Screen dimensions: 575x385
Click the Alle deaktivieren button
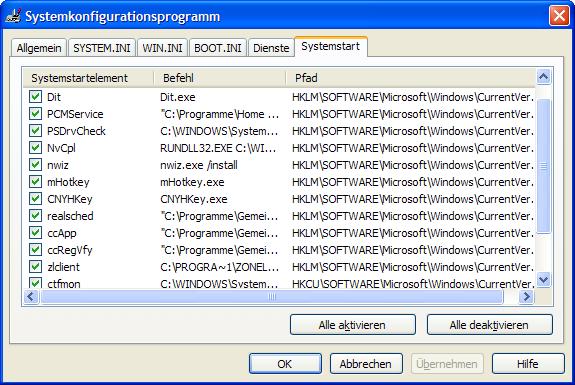[490, 325]
